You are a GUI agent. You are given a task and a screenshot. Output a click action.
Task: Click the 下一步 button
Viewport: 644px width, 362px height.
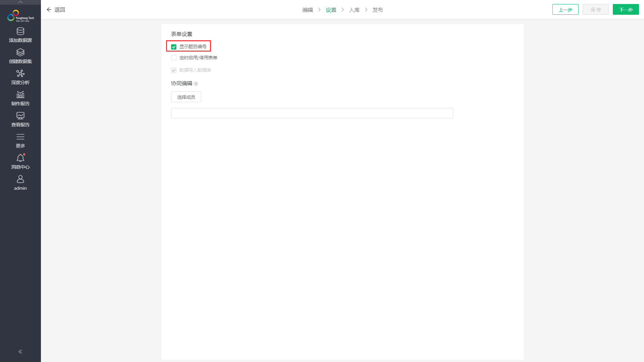pos(626,9)
